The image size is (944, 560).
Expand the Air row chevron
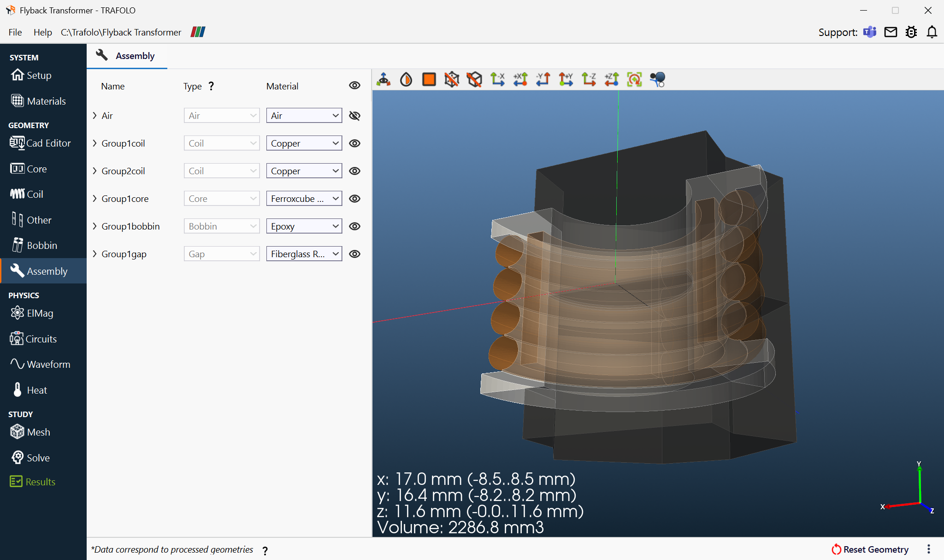click(x=94, y=116)
